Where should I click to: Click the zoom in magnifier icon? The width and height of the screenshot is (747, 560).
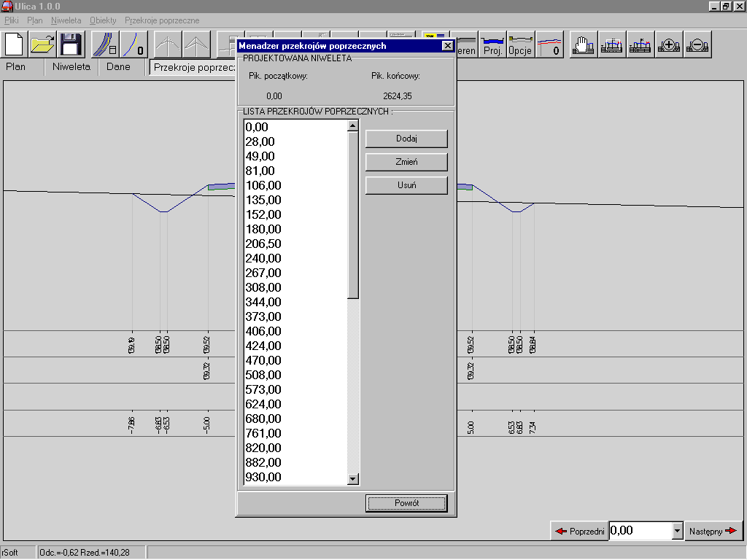click(669, 45)
